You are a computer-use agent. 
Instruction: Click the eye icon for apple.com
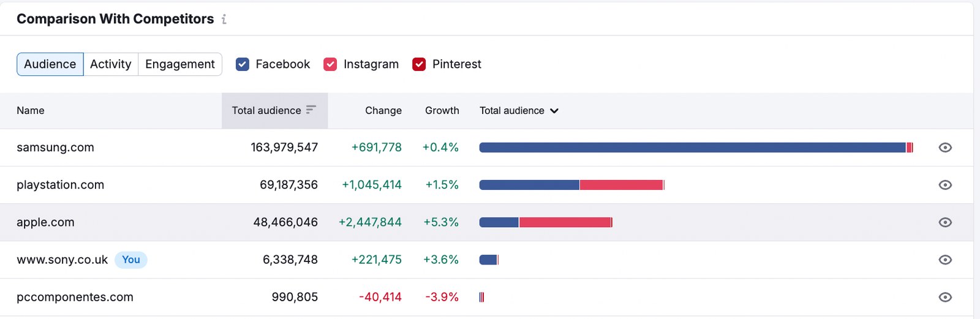click(x=945, y=222)
